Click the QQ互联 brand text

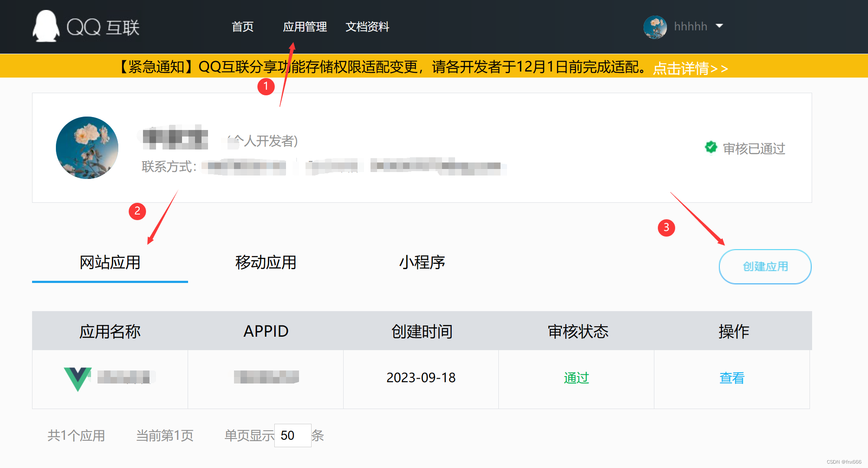click(103, 27)
